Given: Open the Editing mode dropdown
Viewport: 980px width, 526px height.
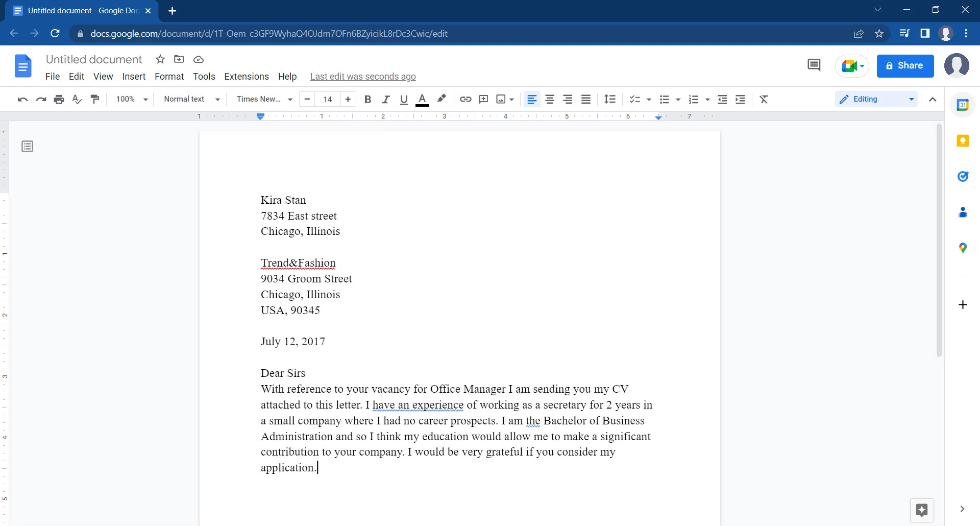Looking at the screenshot, I should coord(876,100).
